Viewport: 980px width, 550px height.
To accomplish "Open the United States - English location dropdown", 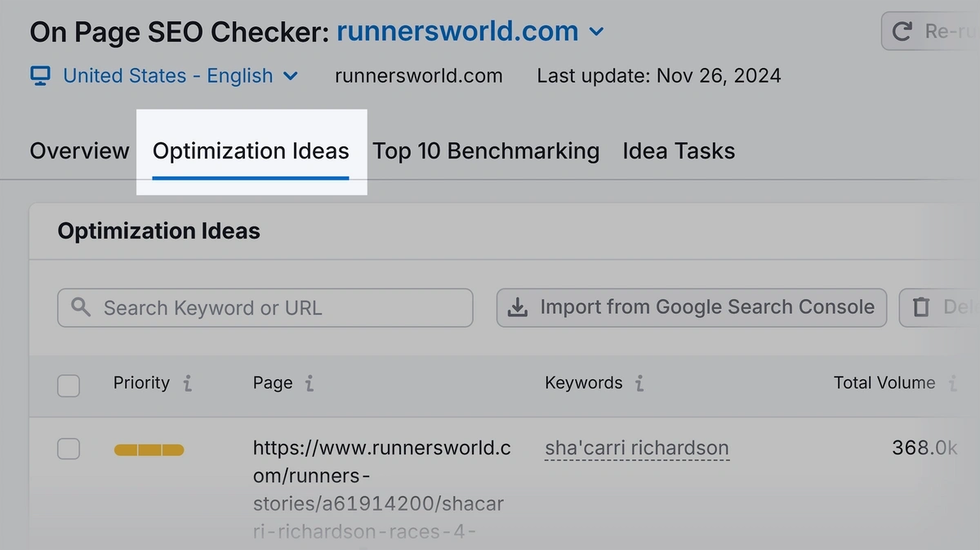I will click(x=180, y=76).
